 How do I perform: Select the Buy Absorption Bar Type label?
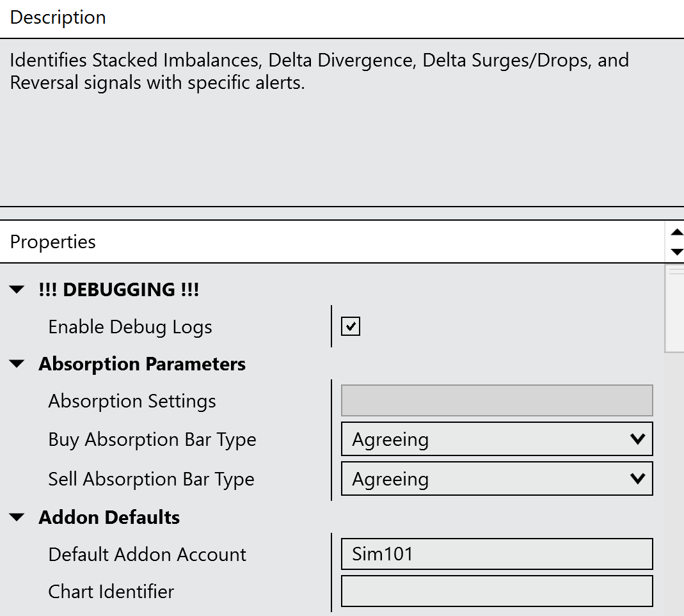pyautogui.click(x=152, y=440)
